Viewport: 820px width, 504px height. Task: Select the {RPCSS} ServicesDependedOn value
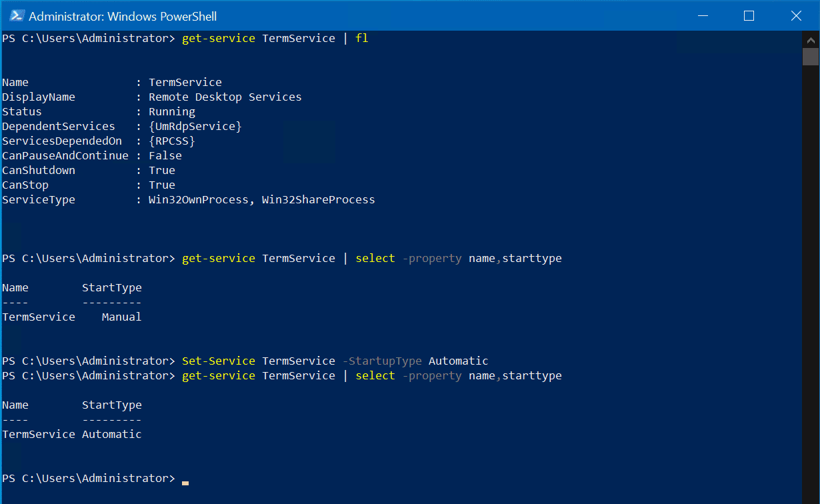click(x=171, y=141)
